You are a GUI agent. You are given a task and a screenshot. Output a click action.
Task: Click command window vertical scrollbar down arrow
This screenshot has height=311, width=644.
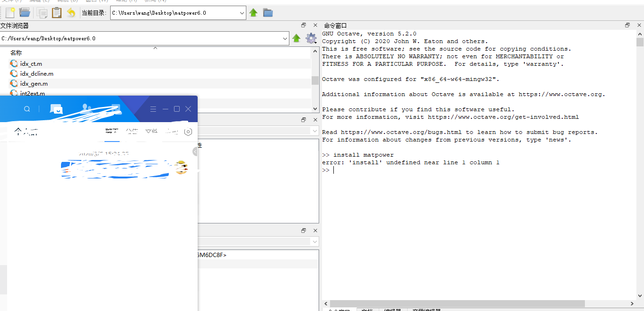(640, 295)
